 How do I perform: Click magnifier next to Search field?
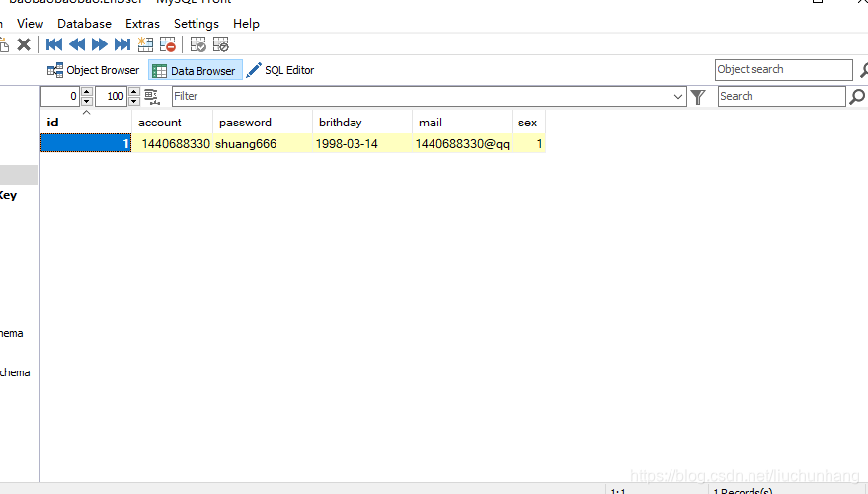point(857,97)
